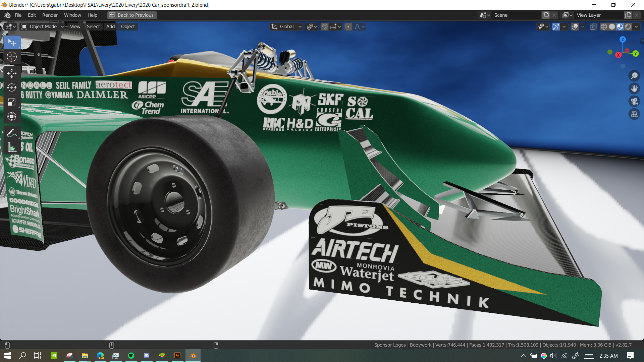Open proportional editing falloff dropdown
This screenshot has height=362, width=644.
[359, 27]
